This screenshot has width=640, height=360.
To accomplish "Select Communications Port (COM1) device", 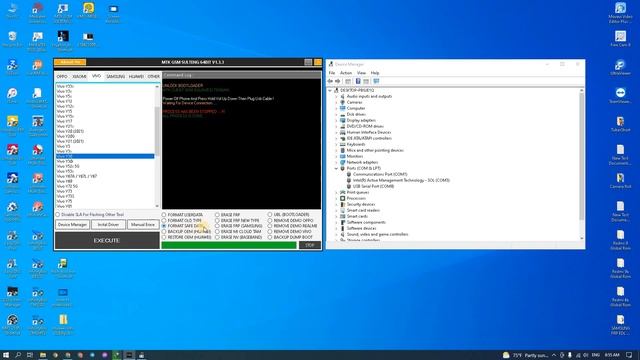I will point(380,174).
